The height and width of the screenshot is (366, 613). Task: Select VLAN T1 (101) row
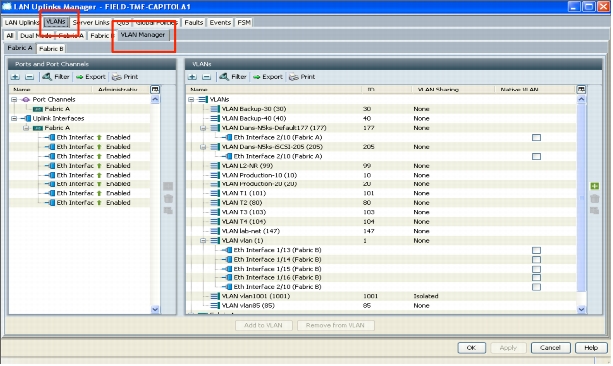click(381, 193)
